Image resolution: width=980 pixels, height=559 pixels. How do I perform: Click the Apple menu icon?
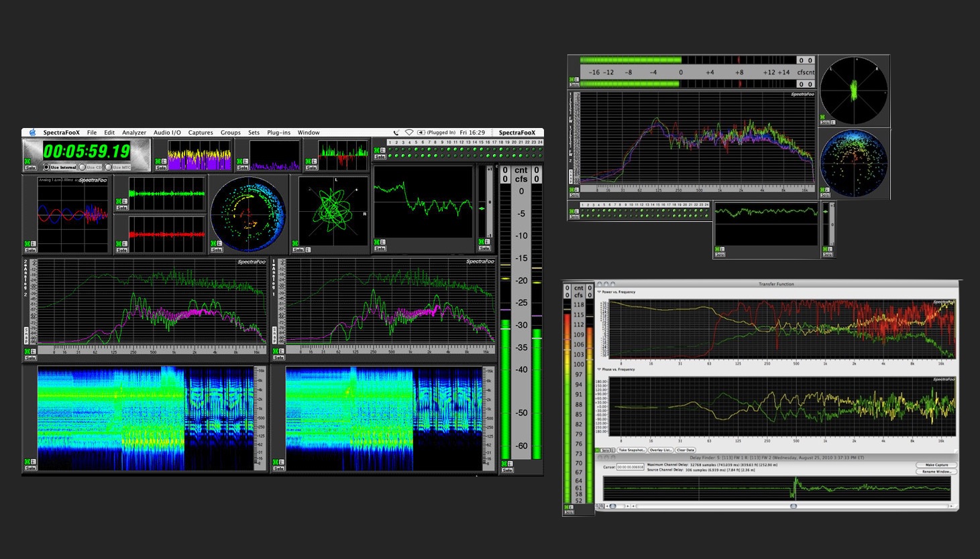[32, 133]
